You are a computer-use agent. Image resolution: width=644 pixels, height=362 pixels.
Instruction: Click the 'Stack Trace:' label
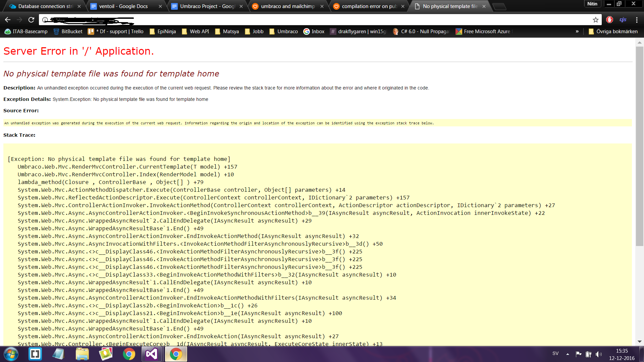click(19, 135)
